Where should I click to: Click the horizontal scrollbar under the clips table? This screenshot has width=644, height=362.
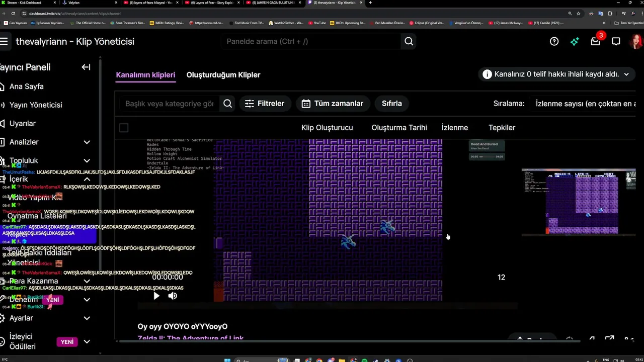tap(350, 342)
